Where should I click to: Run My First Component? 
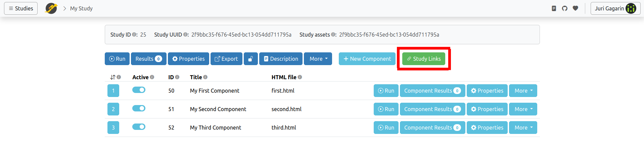click(x=386, y=91)
